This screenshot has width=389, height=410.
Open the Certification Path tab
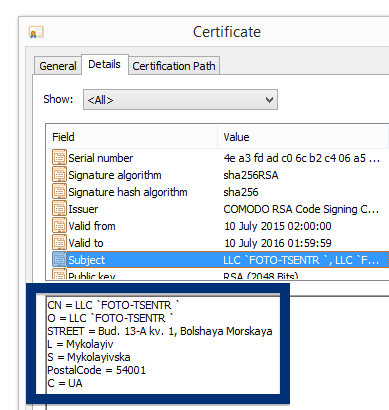point(174,66)
